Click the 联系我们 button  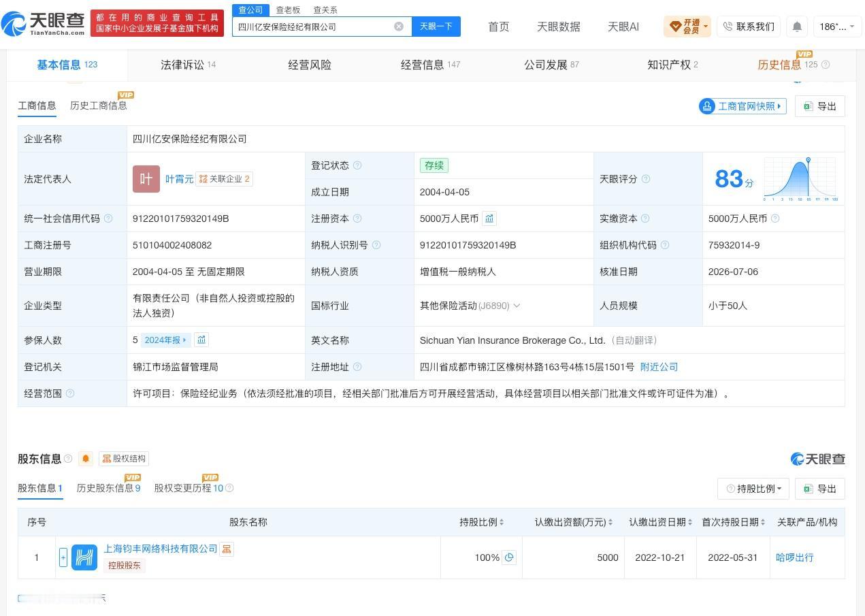click(748, 27)
